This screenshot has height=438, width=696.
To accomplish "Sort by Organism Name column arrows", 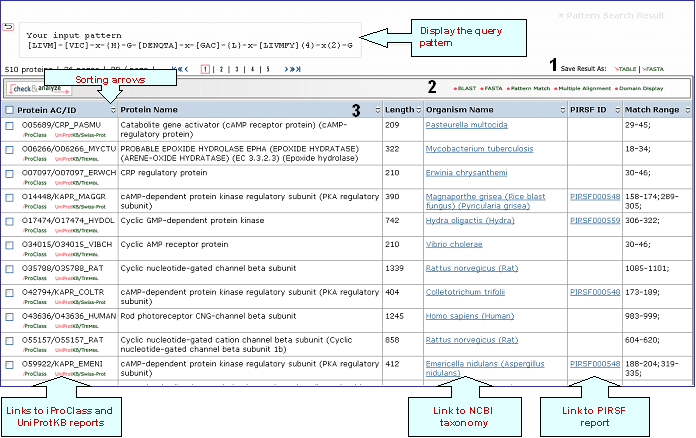I will [559, 110].
